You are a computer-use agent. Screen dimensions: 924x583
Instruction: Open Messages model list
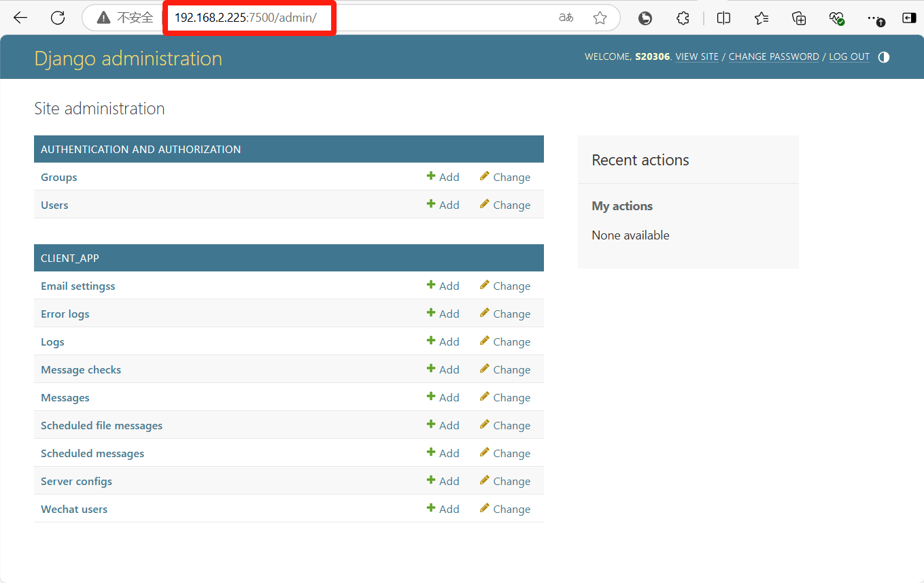[x=65, y=397]
